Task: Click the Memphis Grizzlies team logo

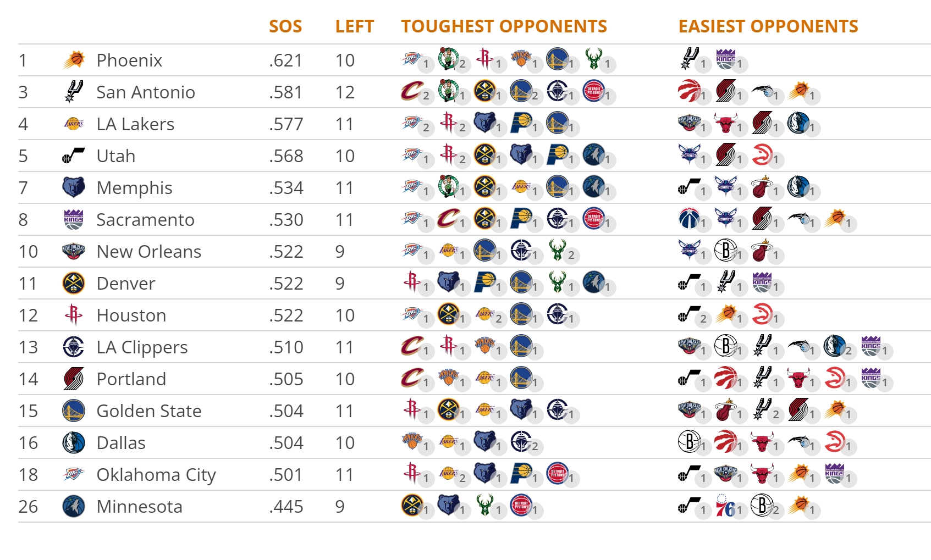Action: (74, 187)
